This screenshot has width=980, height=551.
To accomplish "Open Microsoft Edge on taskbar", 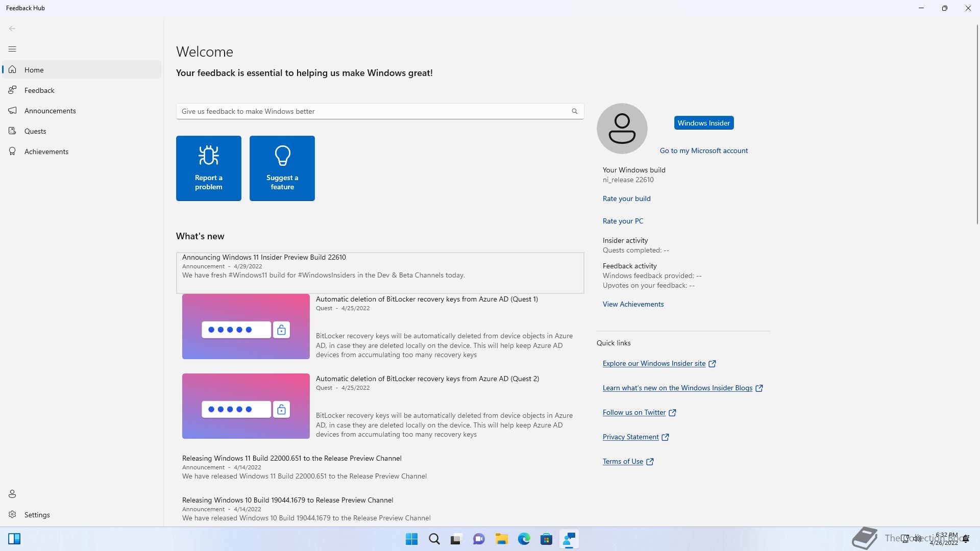I will pos(524,539).
